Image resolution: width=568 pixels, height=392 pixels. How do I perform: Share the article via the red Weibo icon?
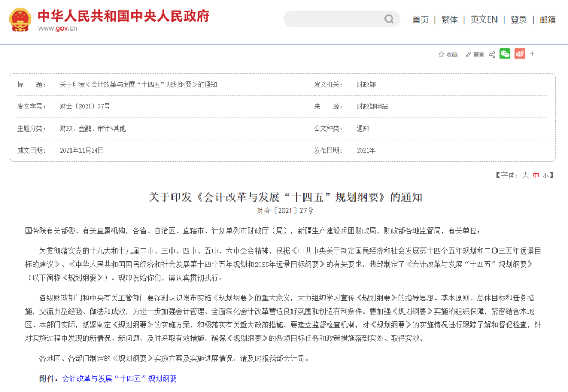(x=519, y=54)
